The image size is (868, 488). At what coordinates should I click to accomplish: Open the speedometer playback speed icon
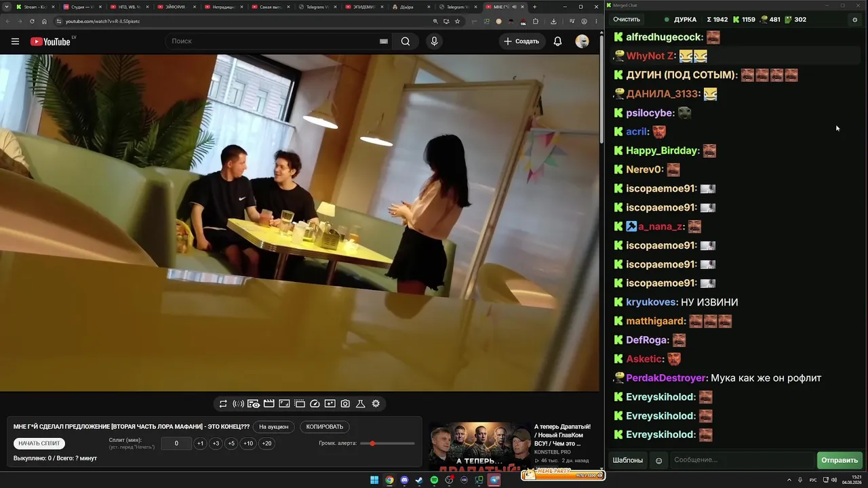pos(315,404)
